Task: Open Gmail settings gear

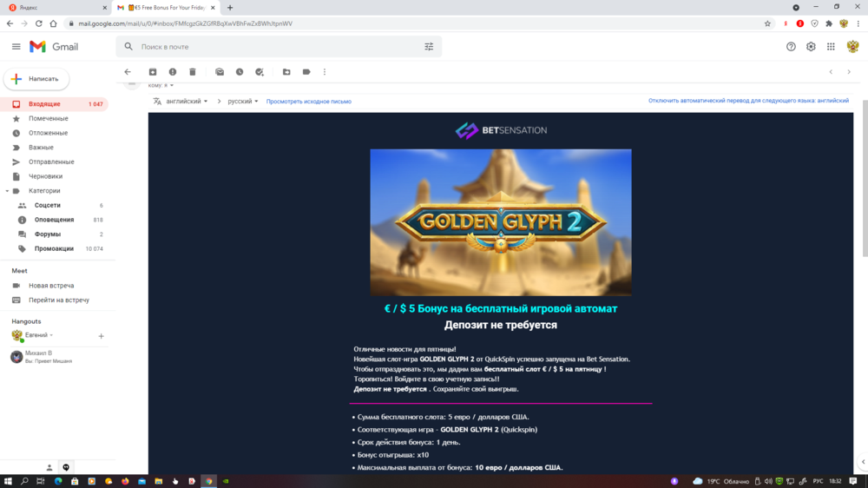Action: click(811, 47)
